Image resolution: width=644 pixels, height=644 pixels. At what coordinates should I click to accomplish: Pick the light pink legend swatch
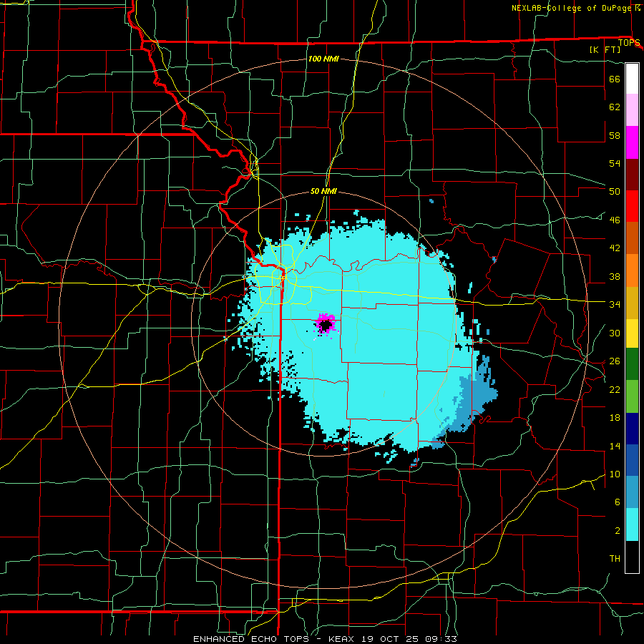coord(632,110)
